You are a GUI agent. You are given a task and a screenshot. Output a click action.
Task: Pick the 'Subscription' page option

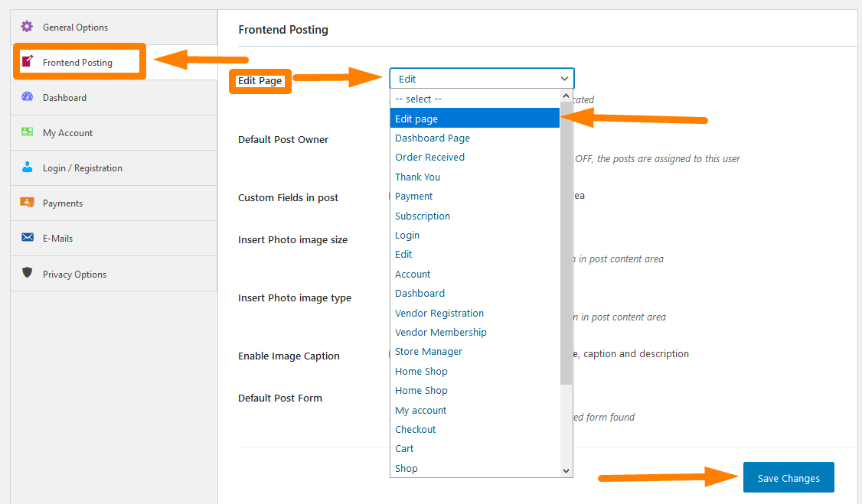coord(475,216)
